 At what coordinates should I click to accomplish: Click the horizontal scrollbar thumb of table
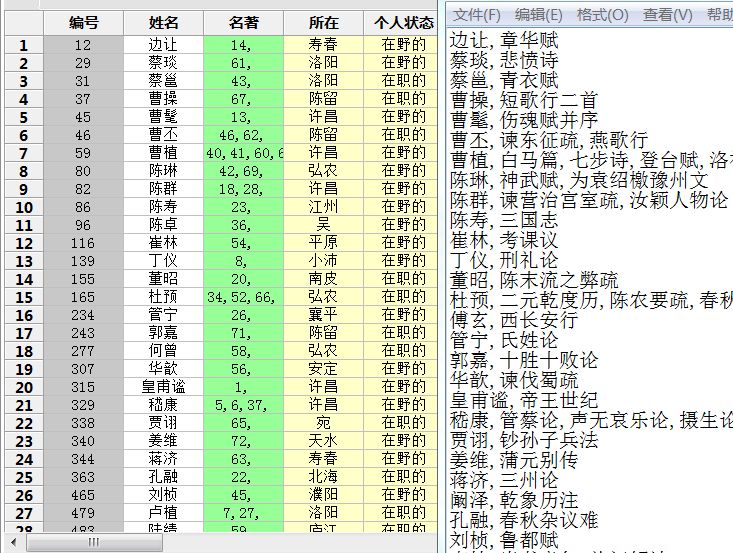coord(94,543)
